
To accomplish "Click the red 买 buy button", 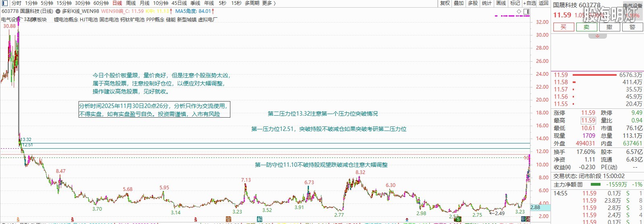I will coord(563,27).
